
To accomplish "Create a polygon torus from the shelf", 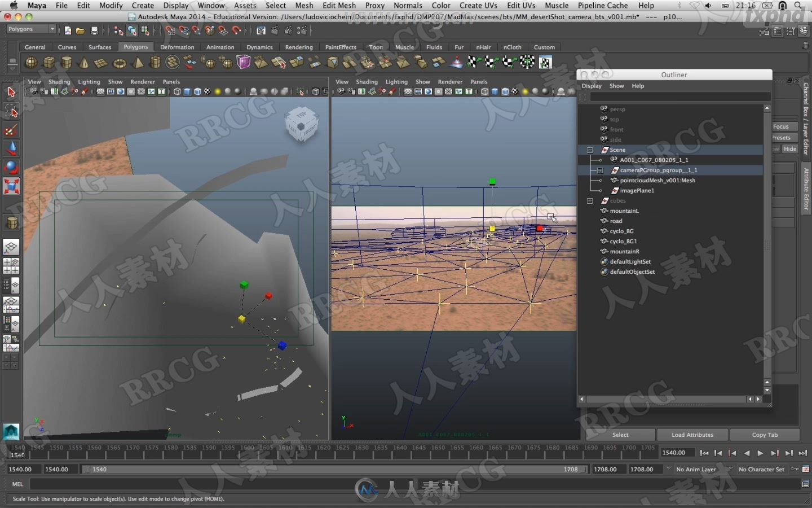I will point(120,62).
